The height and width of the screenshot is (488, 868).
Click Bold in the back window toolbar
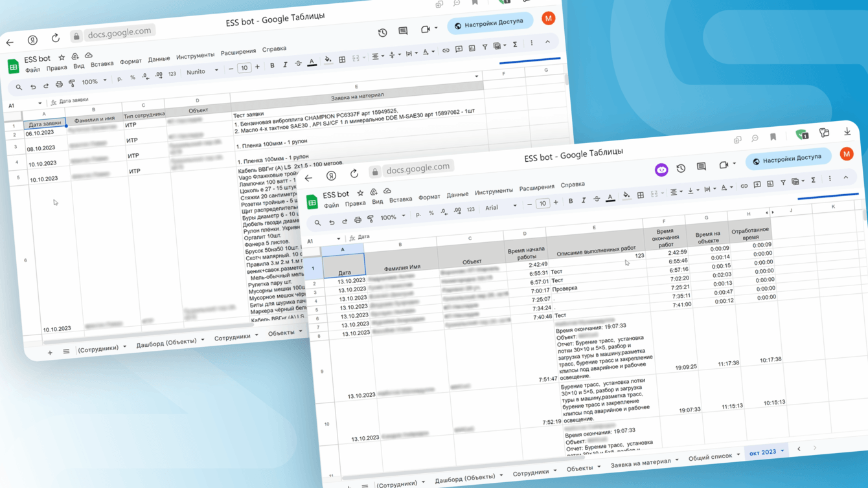click(x=272, y=65)
